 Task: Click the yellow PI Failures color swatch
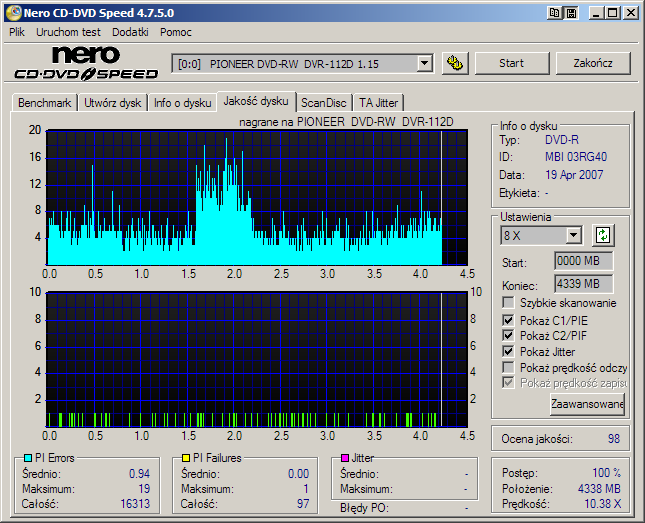[186, 458]
